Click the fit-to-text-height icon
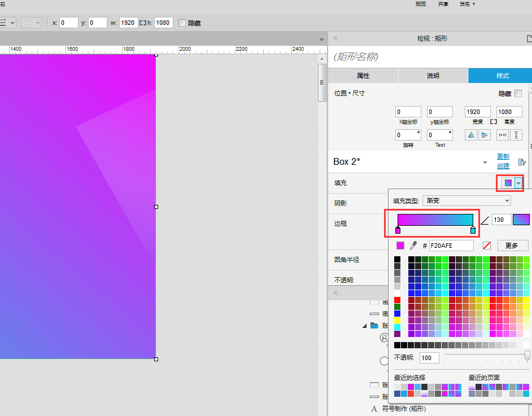 pyautogui.click(x=516, y=135)
